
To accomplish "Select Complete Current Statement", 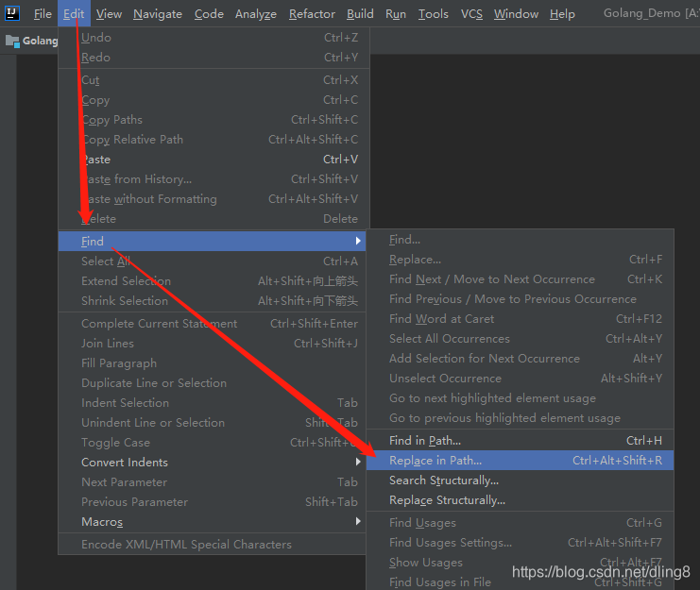I will pyautogui.click(x=212, y=323).
